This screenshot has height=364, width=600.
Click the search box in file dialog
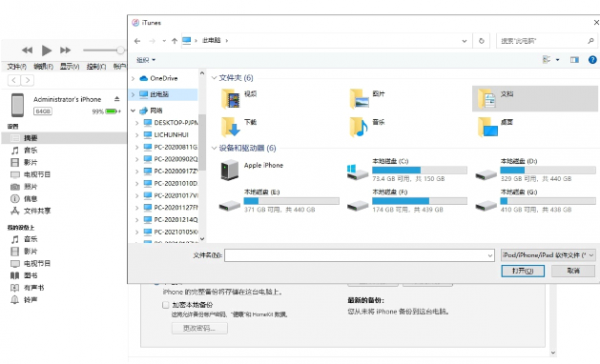pos(546,41)
